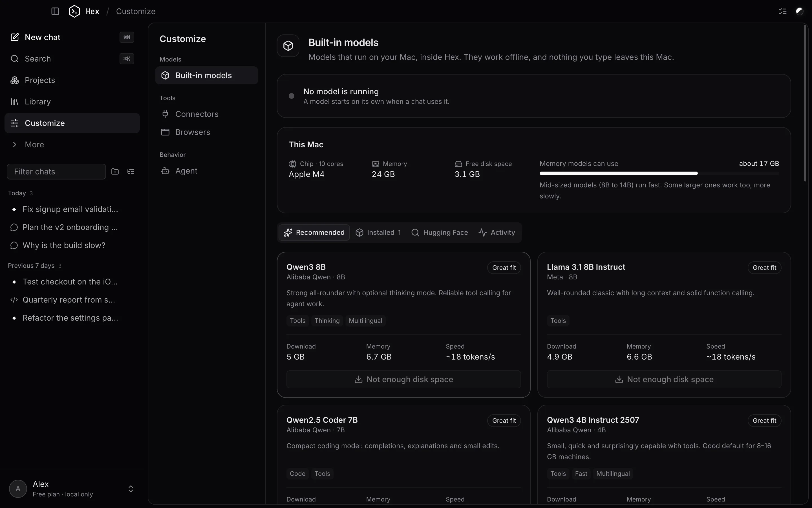The image size is (812, 508).
Task: Switch to the Hugging Face tab
Action: (440, 233)
